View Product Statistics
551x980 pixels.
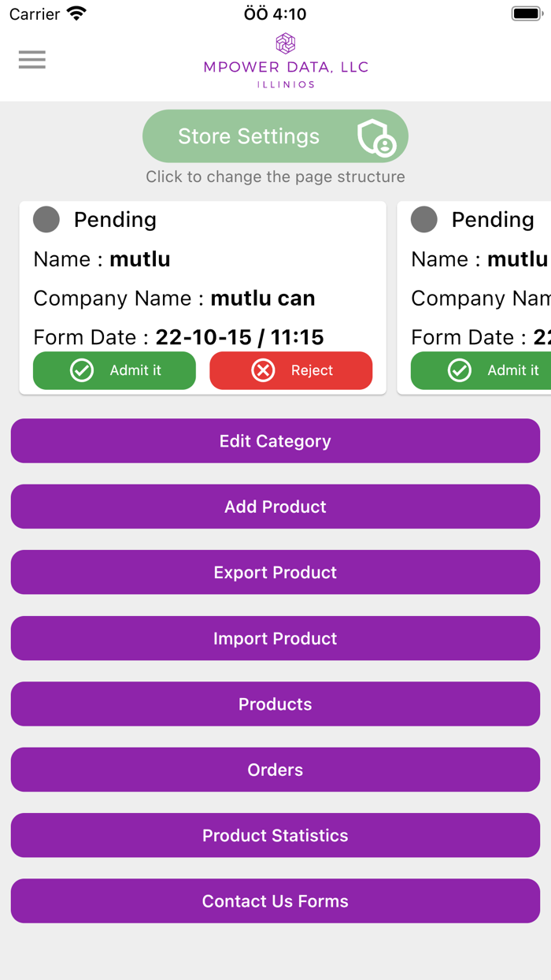tap(275, 835)
